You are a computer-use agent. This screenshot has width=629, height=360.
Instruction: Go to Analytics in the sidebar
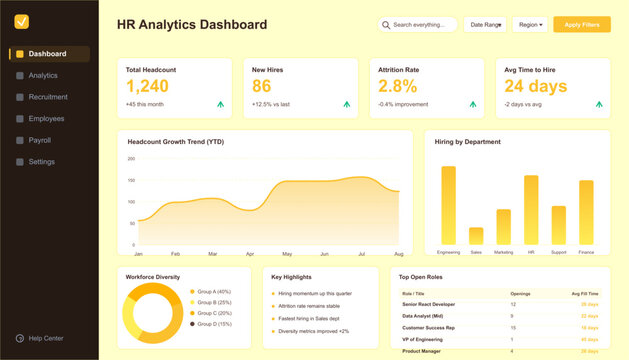tap(49, 75)
